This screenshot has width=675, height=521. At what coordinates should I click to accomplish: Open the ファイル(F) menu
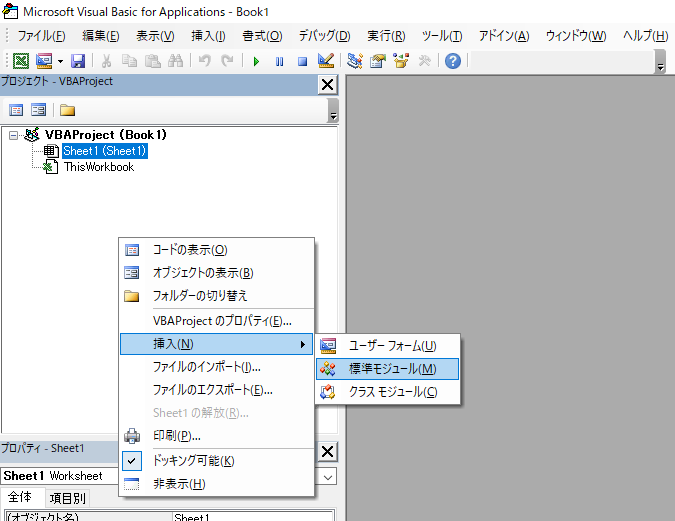click(41, 36)
